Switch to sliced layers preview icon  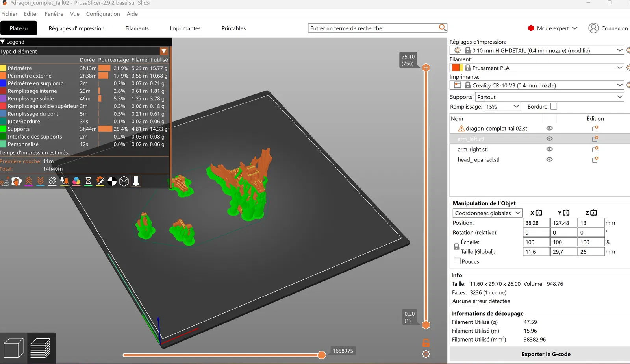(x=41, y=348)
